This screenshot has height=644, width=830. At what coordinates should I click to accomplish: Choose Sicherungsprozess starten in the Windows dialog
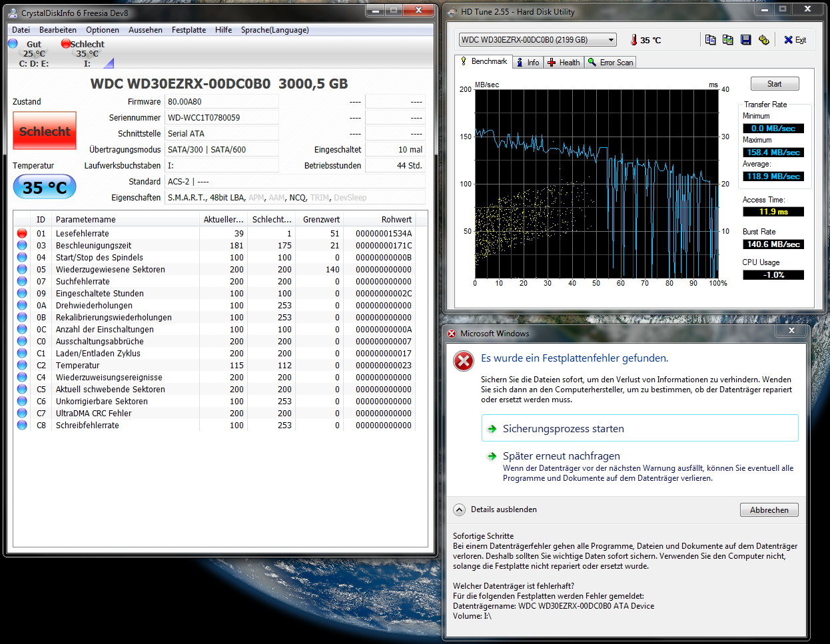[639, 428]
